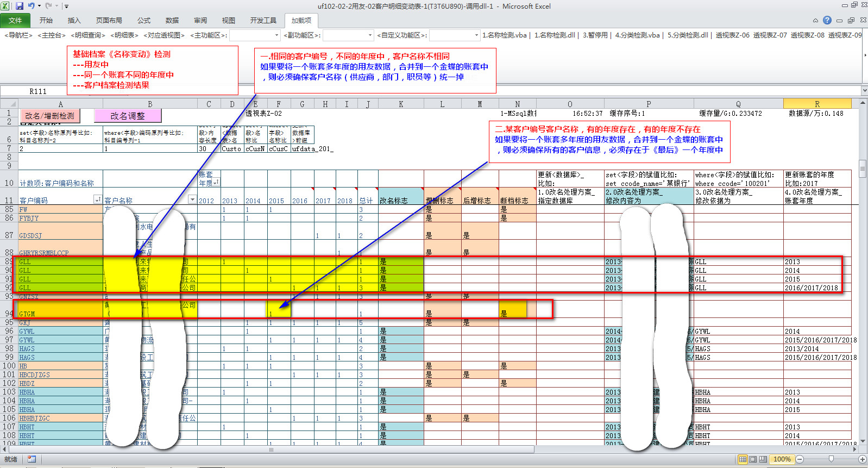Expand the 主功能区 combo box
The image size is (868, 468).
pyautogui.click(x=276, y=35)
